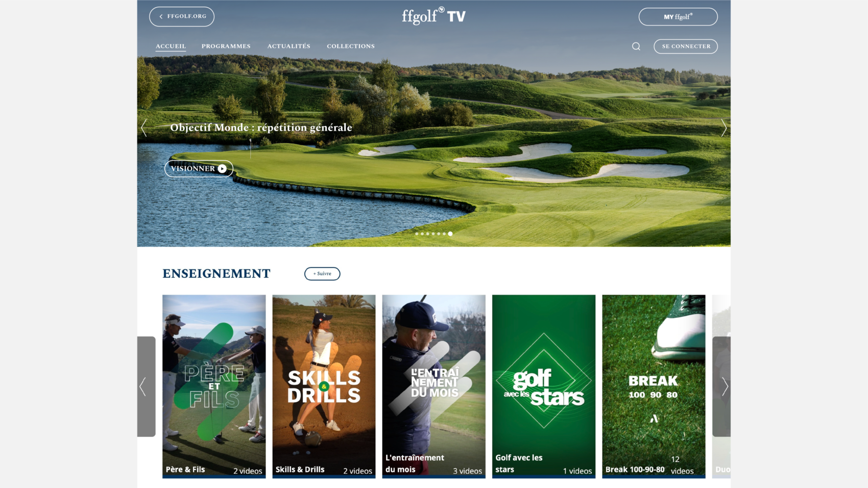868x488 pixels.
Task: Select the last hero carousel dot
Action: pos(450,234)
